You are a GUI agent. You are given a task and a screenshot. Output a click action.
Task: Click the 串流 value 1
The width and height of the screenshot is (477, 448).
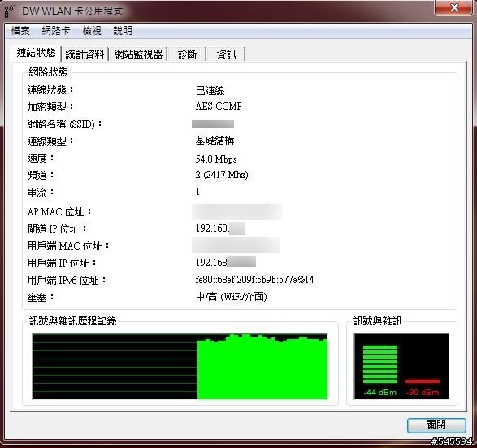pyautogui.click(x=197, y=192)
